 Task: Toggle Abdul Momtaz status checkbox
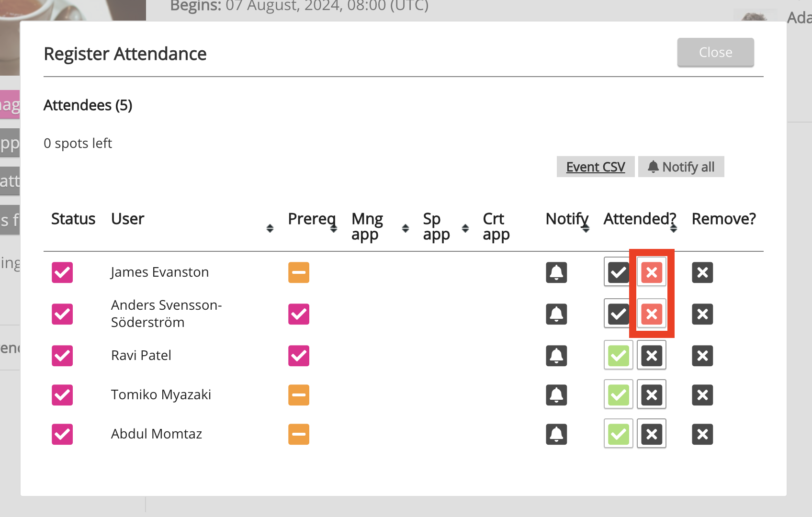(62, 434)
